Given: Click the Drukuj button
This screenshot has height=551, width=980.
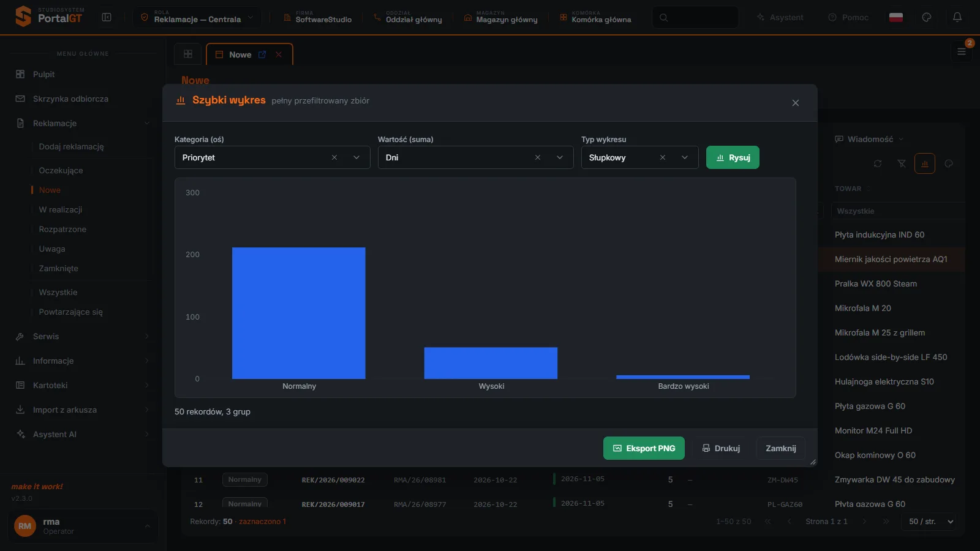Looking at the screenshot, I should pyautogui.click(x=721, y=448).
